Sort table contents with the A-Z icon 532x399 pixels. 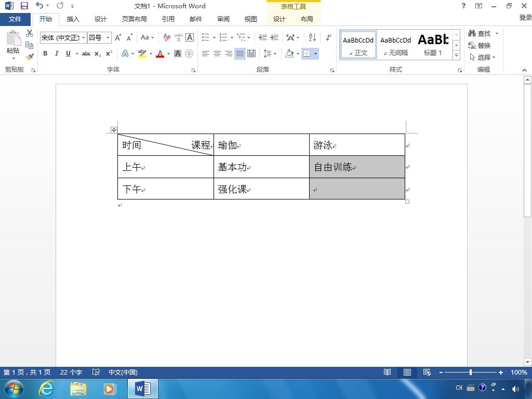click(x=312, y=37)
